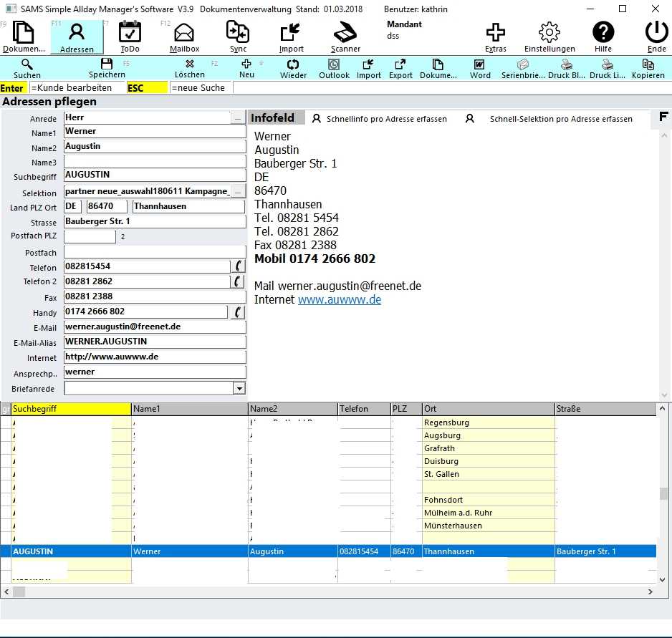Dial the Telefon 2 phone icon

click(238, 281)
